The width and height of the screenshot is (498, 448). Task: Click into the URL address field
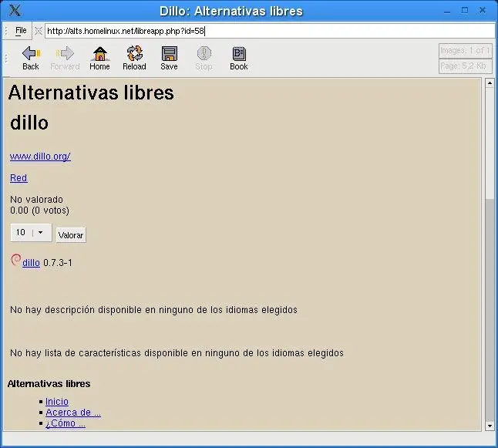tap(270, 31)
